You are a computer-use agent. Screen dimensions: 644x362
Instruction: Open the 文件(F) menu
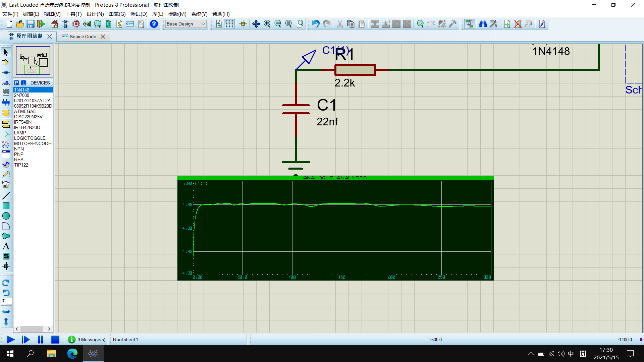point(10,14)
